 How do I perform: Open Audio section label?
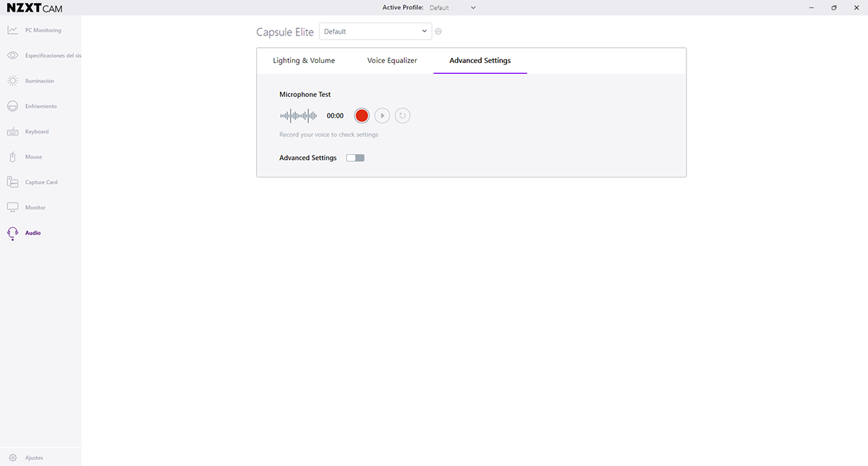tap(33, 233)
